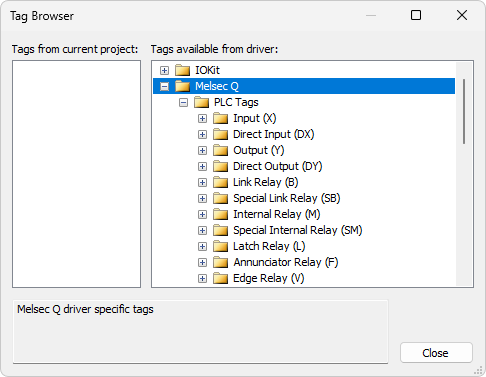Image resolution: width=486 pixels, height=377 pixels.
Task: Expand the Input (X) node
Action: (202, 118)
